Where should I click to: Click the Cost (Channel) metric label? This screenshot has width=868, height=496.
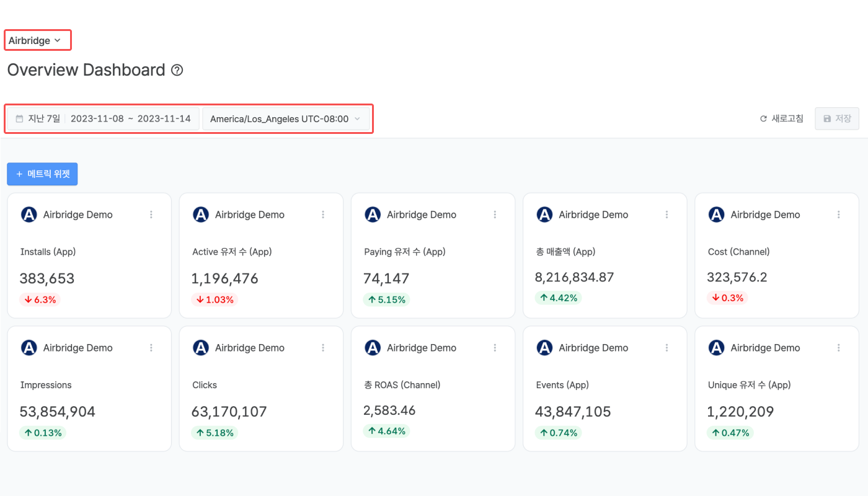point(738,252)
